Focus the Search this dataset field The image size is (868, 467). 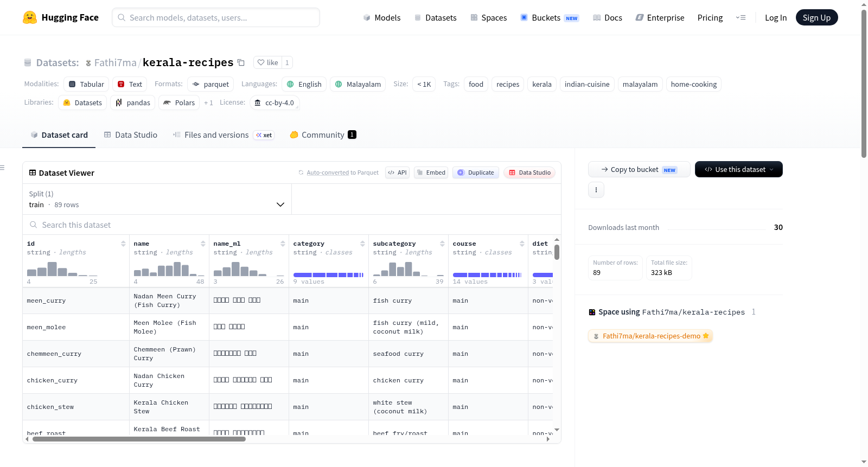coord(292,225)
